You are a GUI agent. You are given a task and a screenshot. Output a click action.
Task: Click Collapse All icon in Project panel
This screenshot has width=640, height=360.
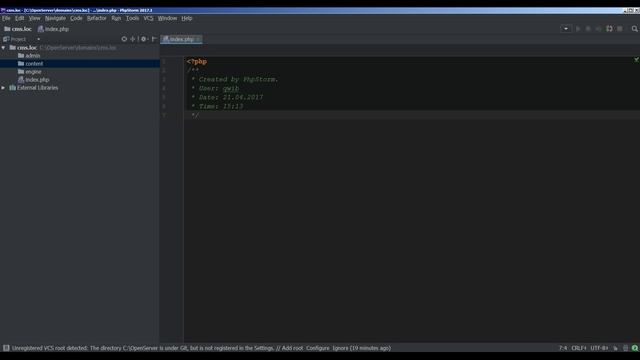133,39
